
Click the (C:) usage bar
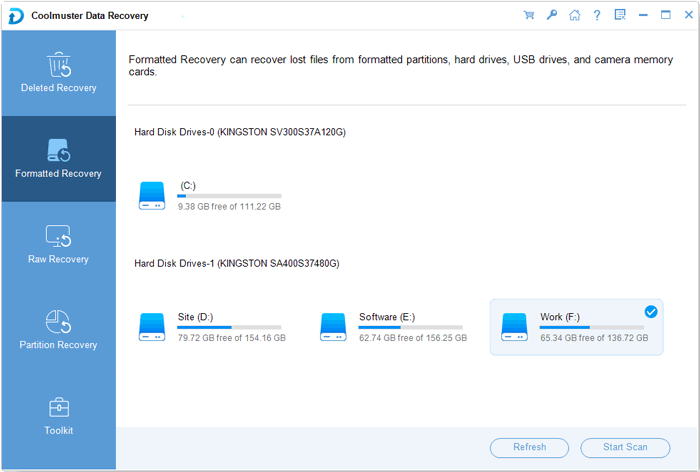click(x=229, y=196)
